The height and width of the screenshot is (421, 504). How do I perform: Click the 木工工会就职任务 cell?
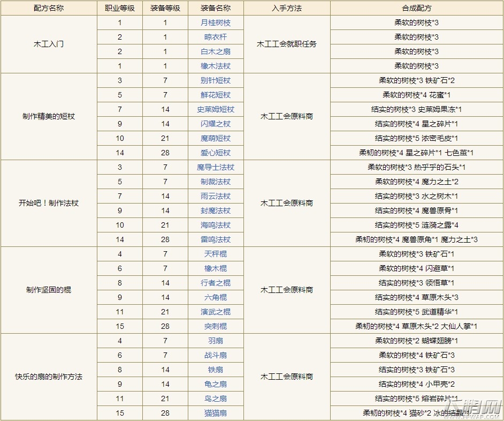[287, 44]
